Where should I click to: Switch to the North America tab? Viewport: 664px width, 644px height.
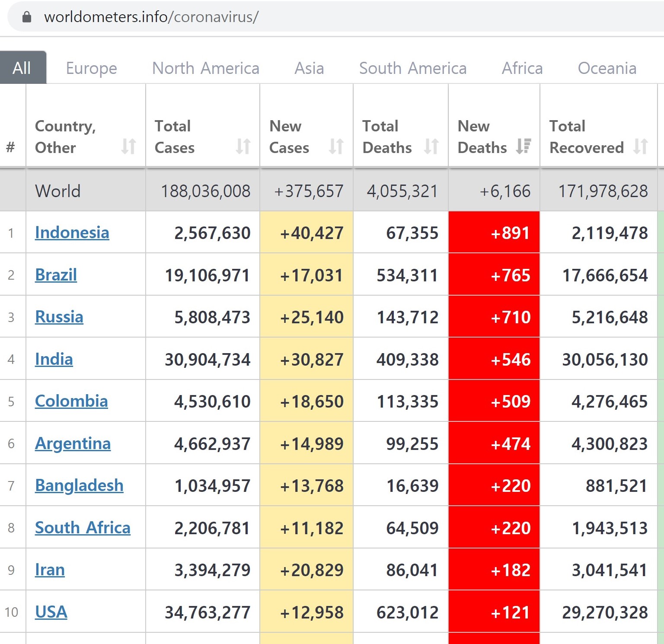coord(205,68)
